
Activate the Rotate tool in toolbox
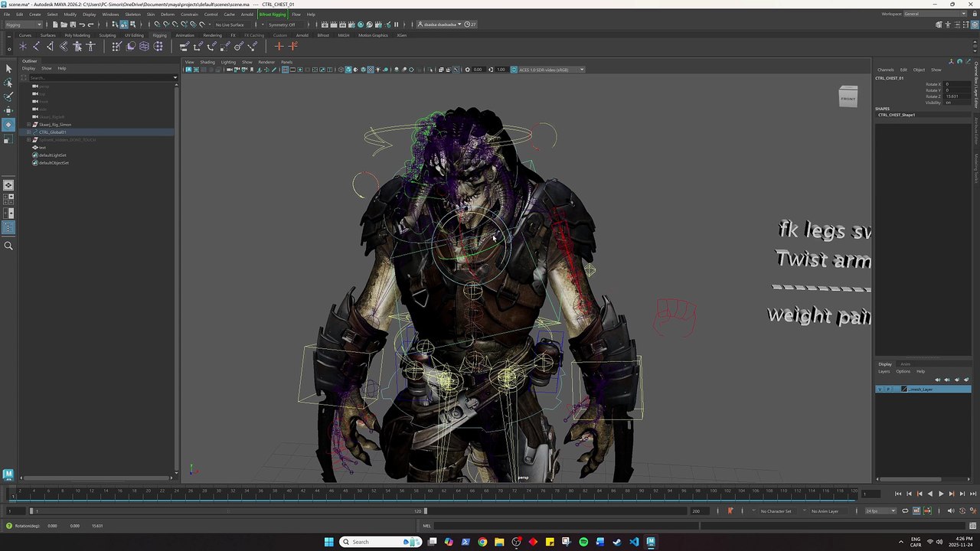(x=8, y=124)
